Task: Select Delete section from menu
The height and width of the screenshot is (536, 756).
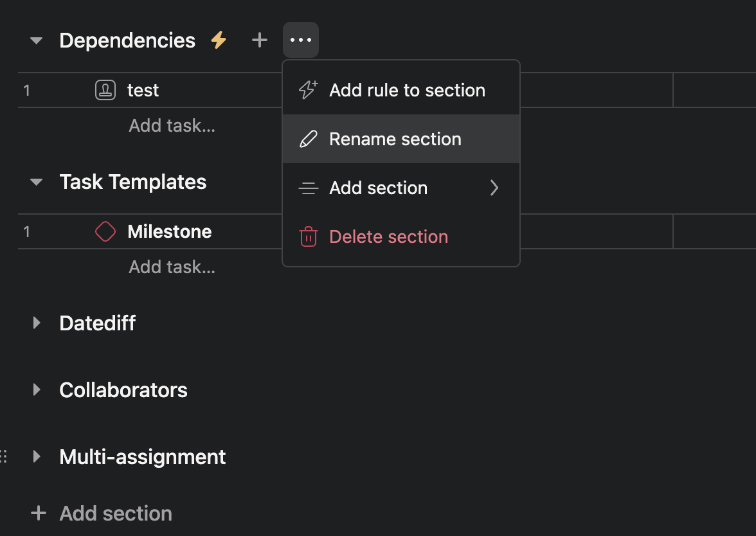Action: point(401,237)
